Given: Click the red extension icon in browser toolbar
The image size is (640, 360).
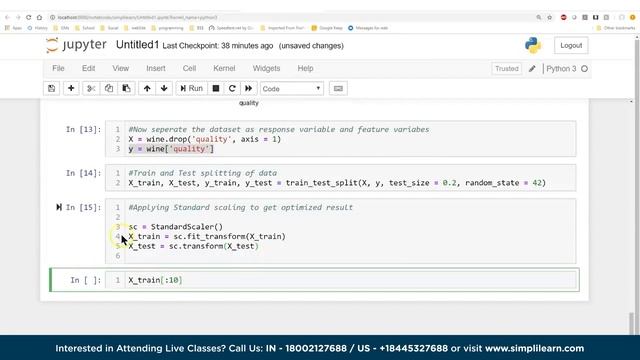Looking at the screenshot, I should (564, 18).
